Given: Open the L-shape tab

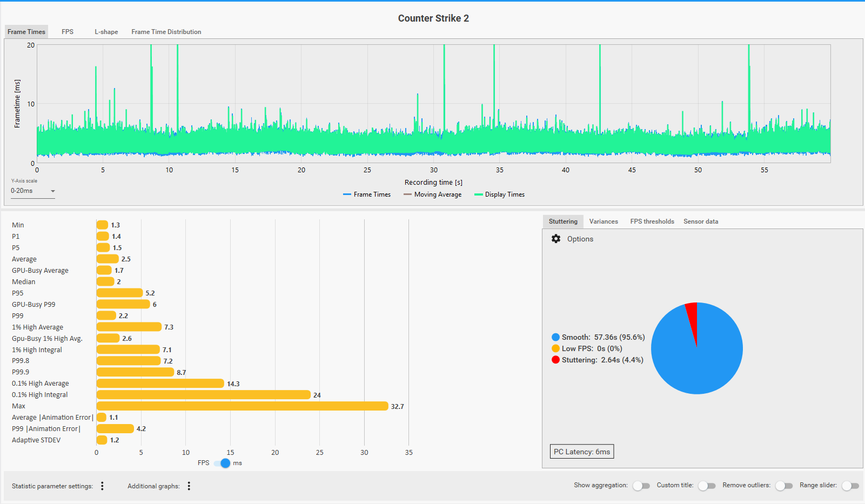Looking at the screenshot, I should pos(106,32).
